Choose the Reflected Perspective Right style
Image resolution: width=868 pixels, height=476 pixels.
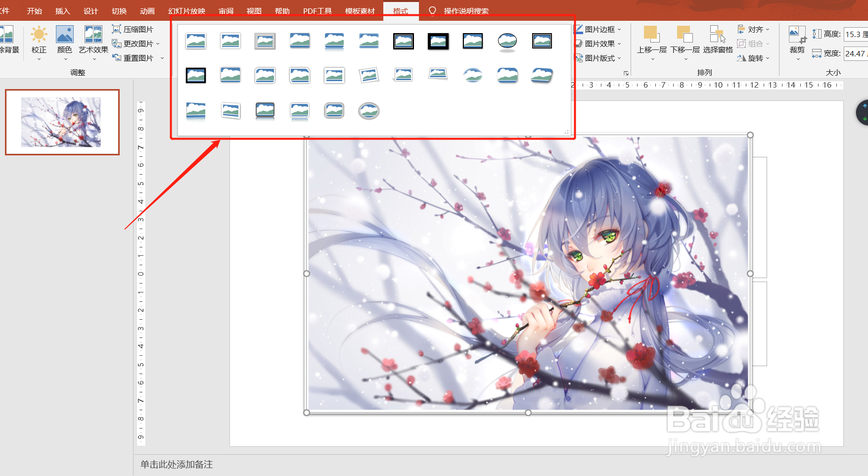[196, 111]
